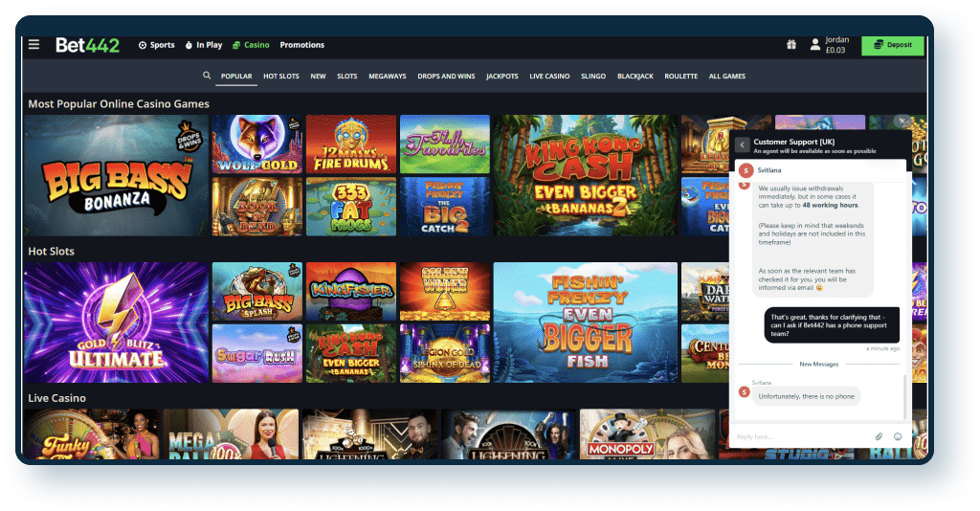Open Fluffy Favourites game
Image resolution: width=980 pixels, height=511 pixels.
pos(444,144)
